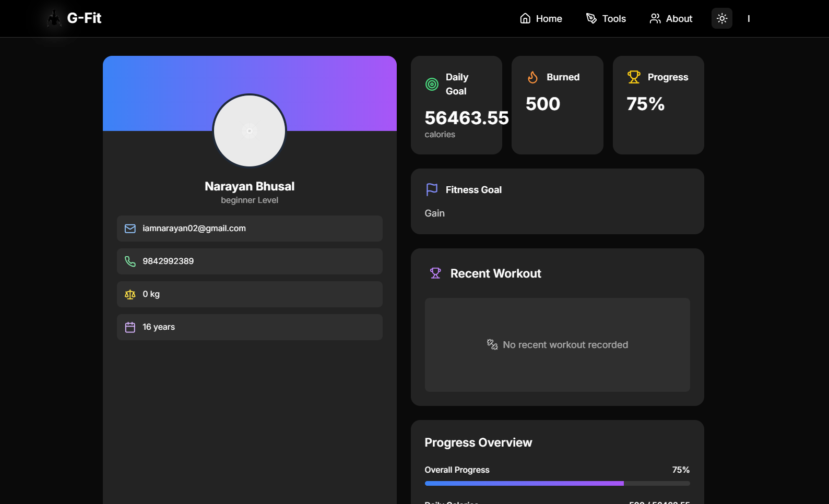Click the Daily Goal target icon
Viewport: 829px width, 504px height.
click(432, 84)
